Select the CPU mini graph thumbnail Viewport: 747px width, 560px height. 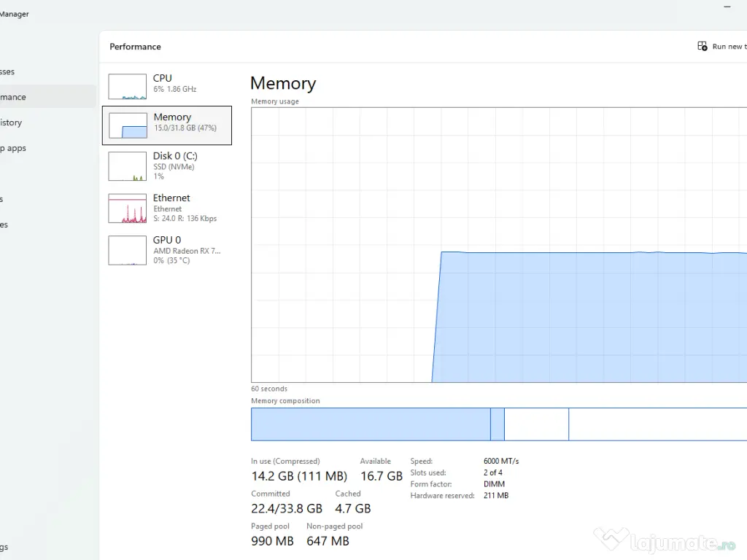pos(127,87)
